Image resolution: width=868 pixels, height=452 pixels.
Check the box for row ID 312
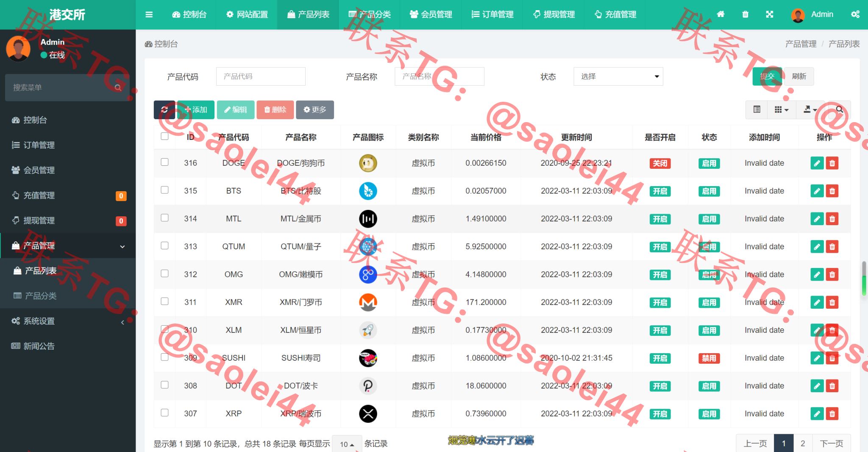pyautogui.click(x=164, y=273)
